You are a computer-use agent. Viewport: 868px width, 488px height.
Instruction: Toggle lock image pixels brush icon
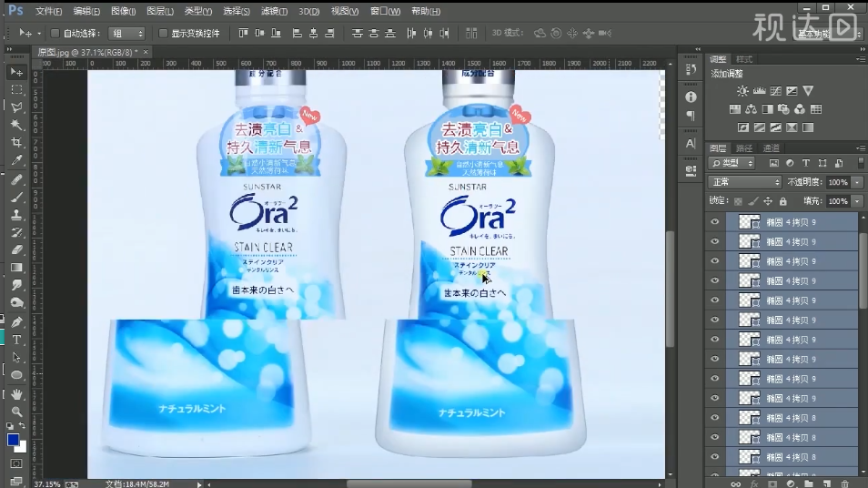[x=752, y=201]
